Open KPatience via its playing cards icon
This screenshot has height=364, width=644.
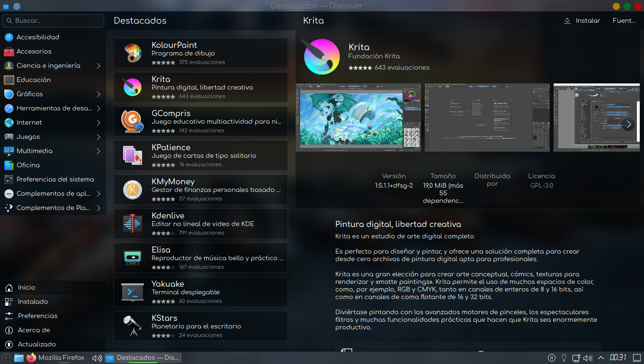[x=132, y=155]
